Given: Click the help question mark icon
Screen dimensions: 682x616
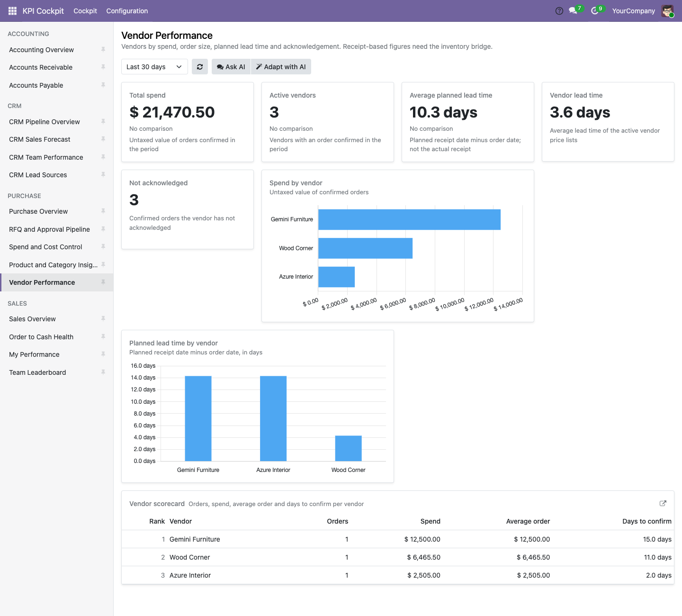Looking at the screenshot, I should (559, 11).
